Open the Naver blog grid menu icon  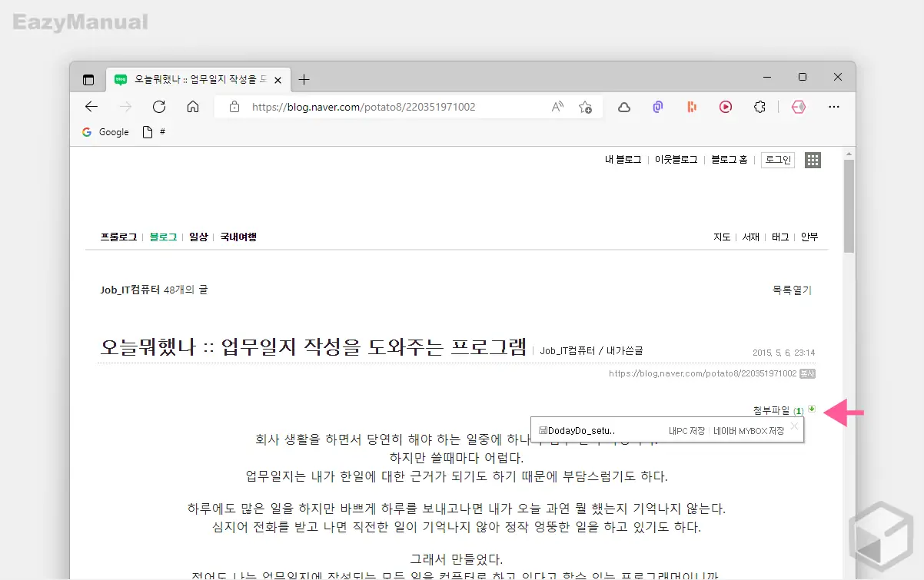813,160
